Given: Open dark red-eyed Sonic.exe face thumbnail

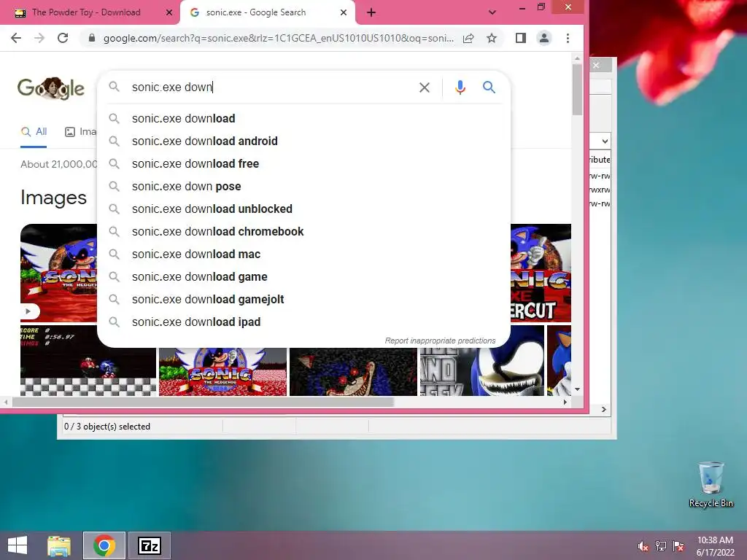Looking at the screenshot, I should point(353,372).
